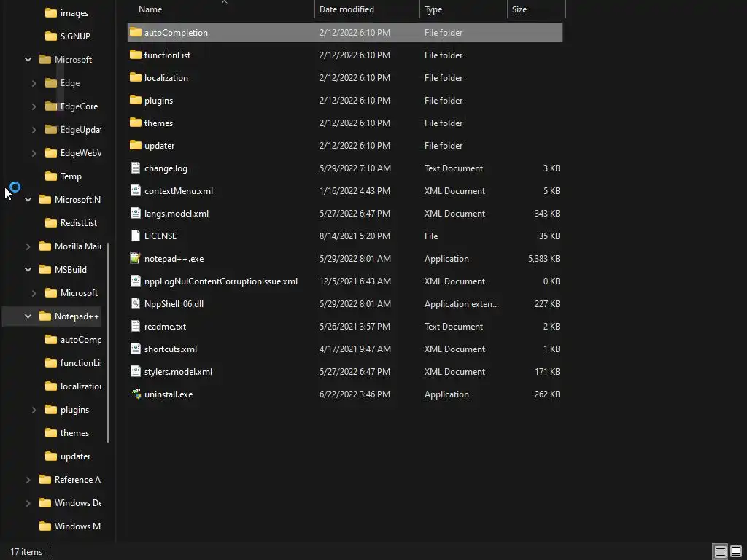Image resolution: width=747 pixels, height=560 pixels.
Task: Select the autoComp folder in navigation tree
Action: point(80,340)
